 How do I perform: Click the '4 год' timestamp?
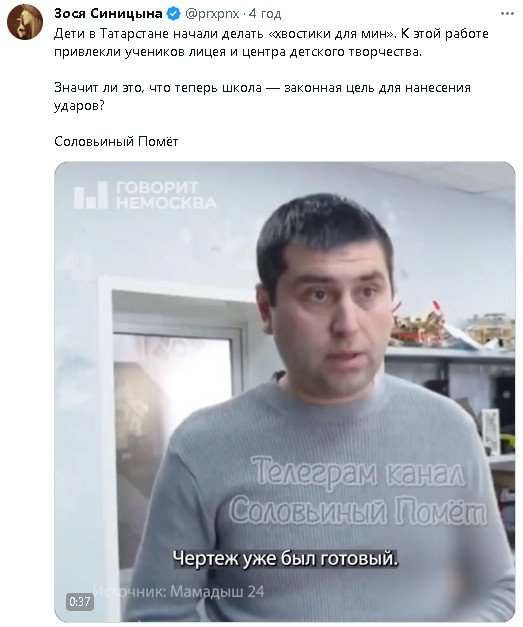pos(265,14)
